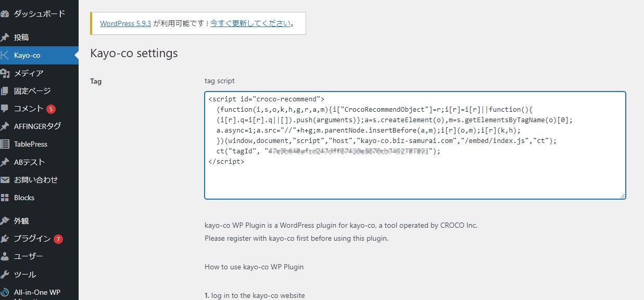Click the "How to use kayo-co WP Plugin" text

(x=254, y=267)
